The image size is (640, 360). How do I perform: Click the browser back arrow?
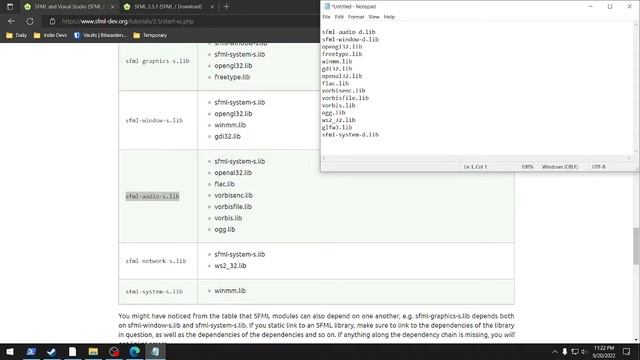click(x=11, y=21)
